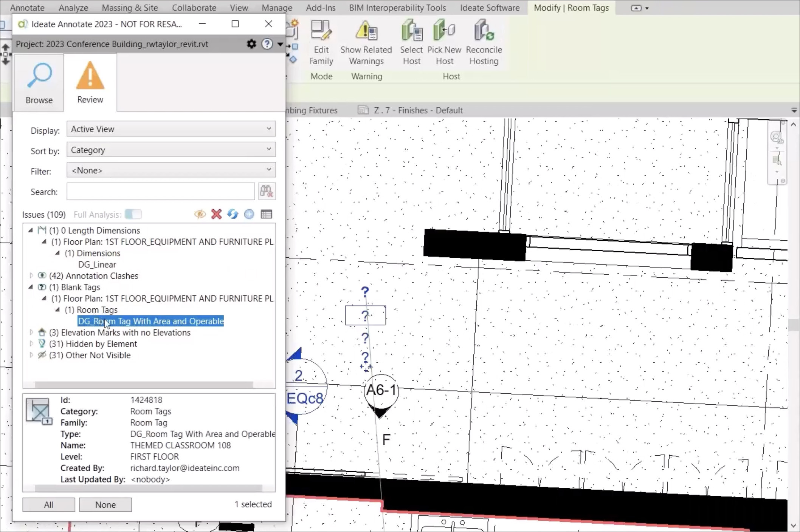Click the hide issue eye icon
The height and width of the screenshot is (532, 800).
point(200,214)
